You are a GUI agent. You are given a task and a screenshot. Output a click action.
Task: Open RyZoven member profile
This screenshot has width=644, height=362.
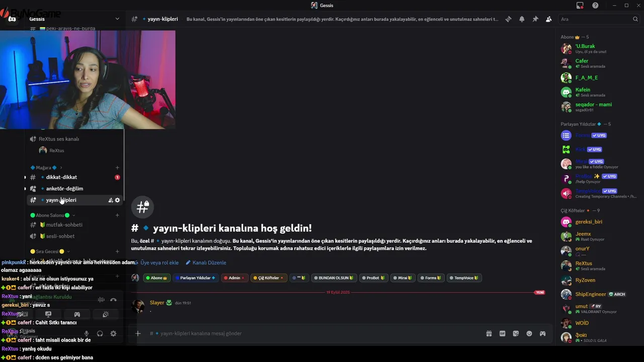point(597,280)
